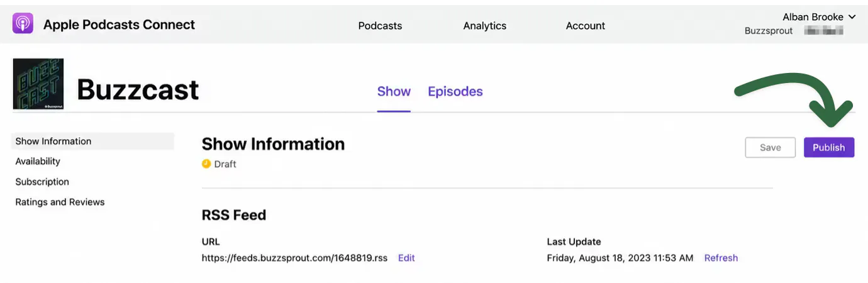Image resolution: width=868 pixels, height=283 pixels.
Task: Open the Buzzcast show artwork thumbnail
Action: coord(38,85)
